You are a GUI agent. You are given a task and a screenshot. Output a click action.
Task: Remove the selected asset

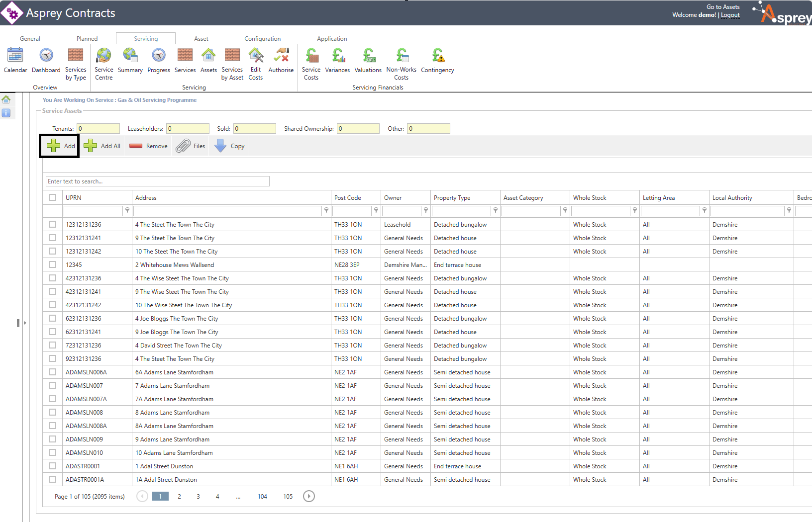coord(148,146)
